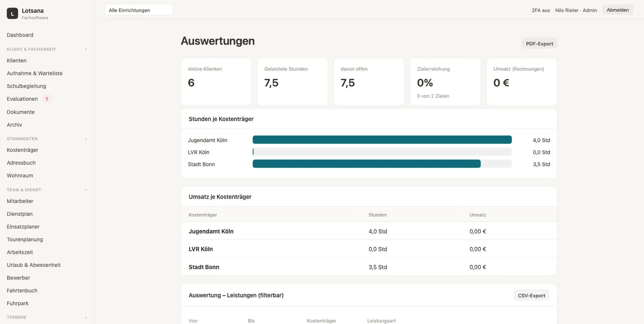Click the 0 von 2 Zielen text
This screenshot has height=324, width=644.
433,96
